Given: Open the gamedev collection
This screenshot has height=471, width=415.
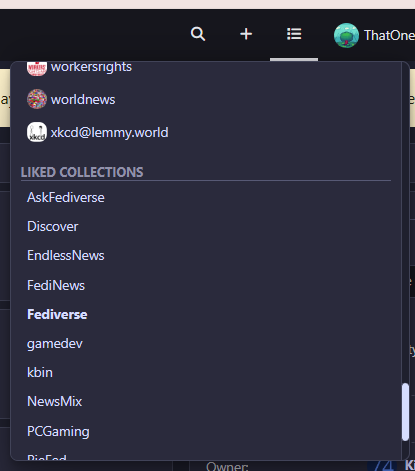Looking at the screenshot, I should click(55, 344).
